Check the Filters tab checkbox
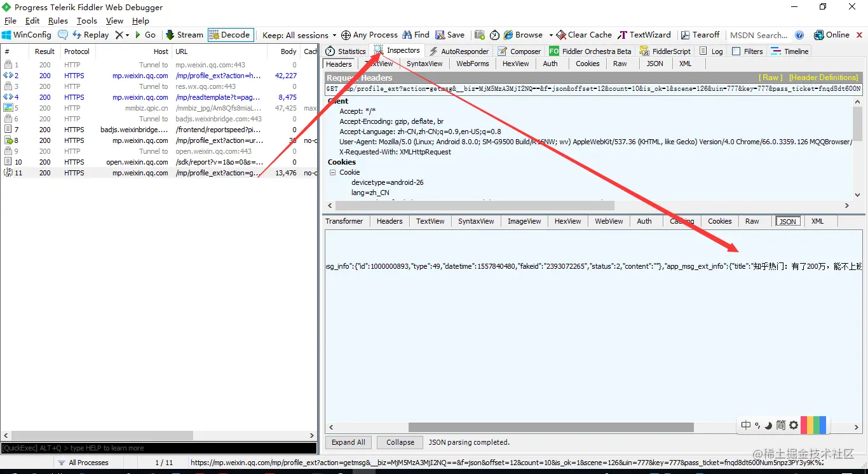The width and height of the screenshot is (868, 474). (736, 51)
